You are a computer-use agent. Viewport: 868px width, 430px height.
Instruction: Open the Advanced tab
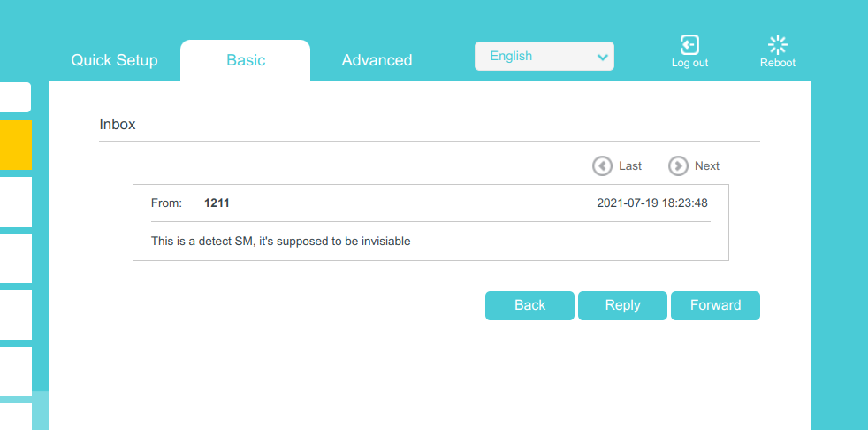tap(377, 60)
